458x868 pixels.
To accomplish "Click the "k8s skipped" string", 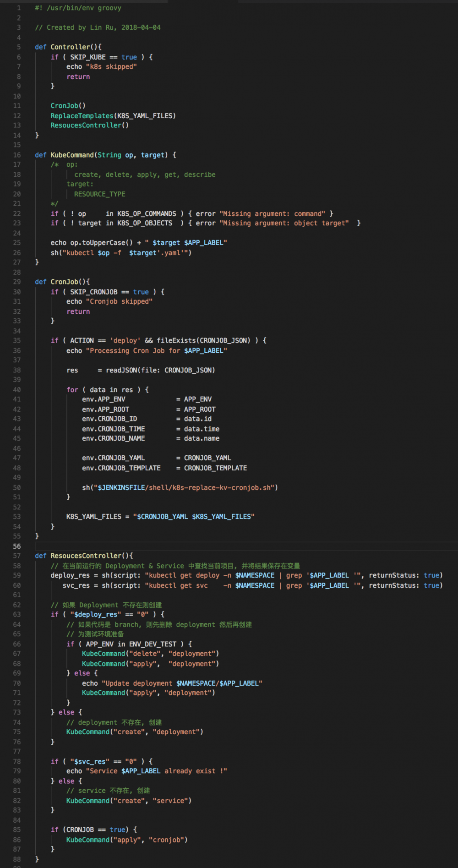I will [x=111, y=67].
